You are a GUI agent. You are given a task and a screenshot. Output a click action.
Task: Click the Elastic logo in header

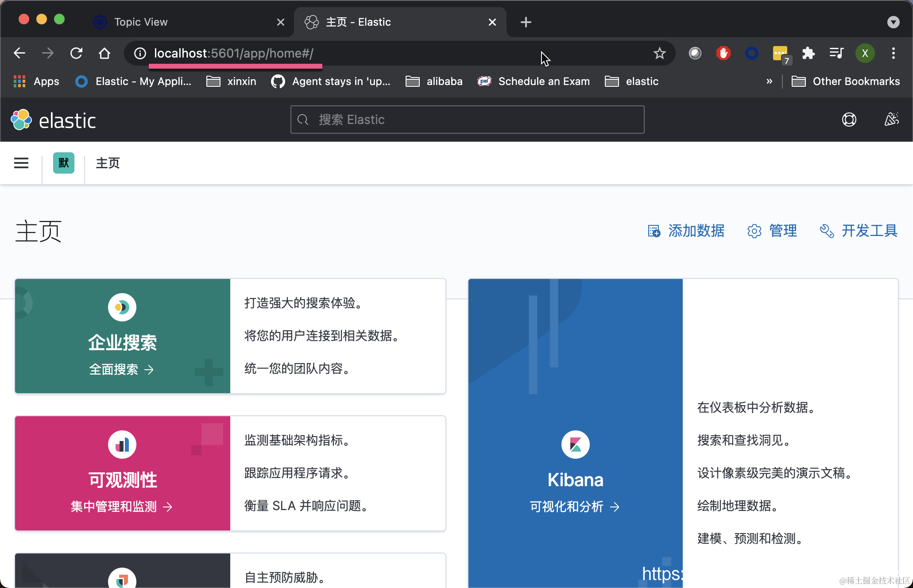pyautogui.click(x=53, y=120)
